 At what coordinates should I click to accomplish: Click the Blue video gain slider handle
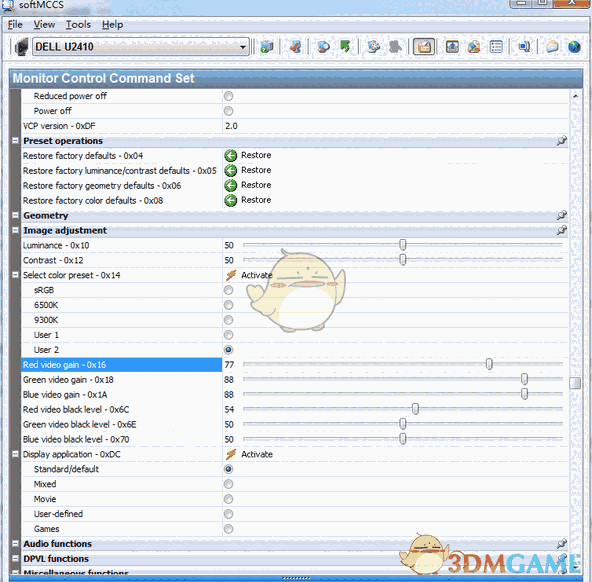(x=524, y=394)
